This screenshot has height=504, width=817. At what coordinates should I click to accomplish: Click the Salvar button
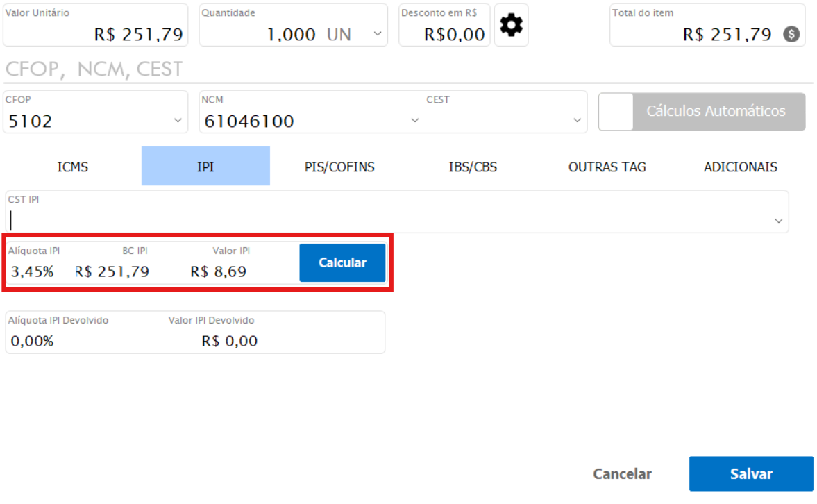tap(750, 474)
